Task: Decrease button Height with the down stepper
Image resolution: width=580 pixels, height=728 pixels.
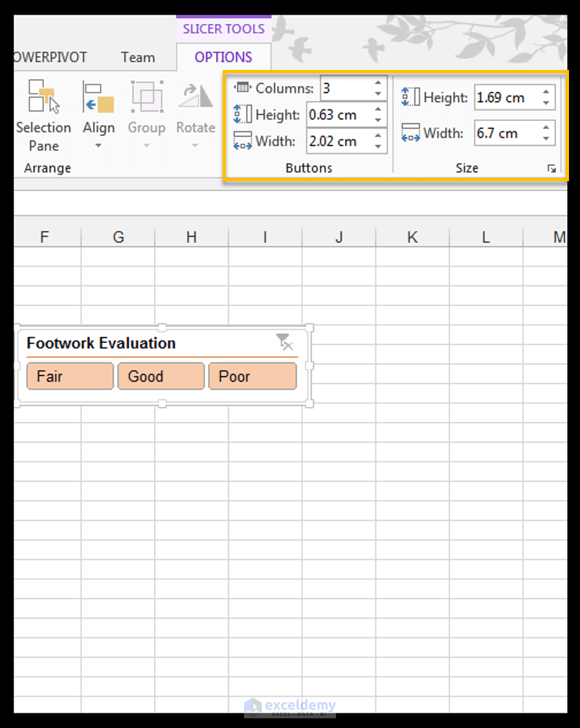Action: [x=378, y=120]
